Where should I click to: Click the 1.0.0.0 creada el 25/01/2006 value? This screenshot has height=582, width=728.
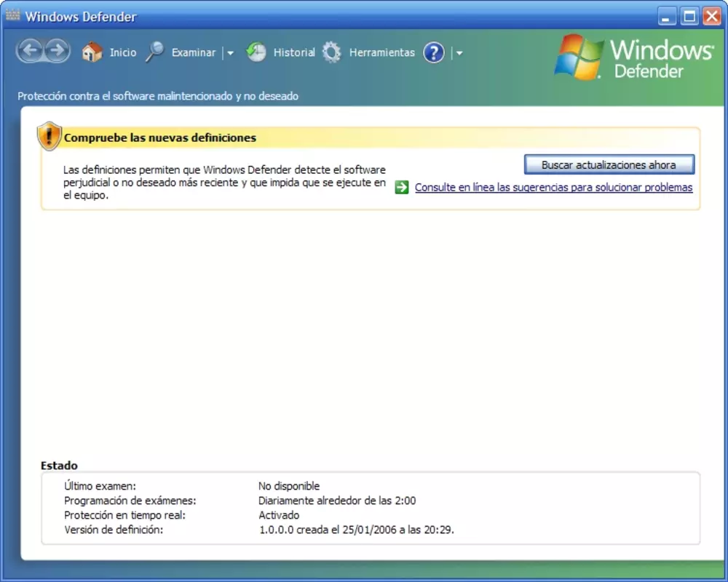point(356,530)
